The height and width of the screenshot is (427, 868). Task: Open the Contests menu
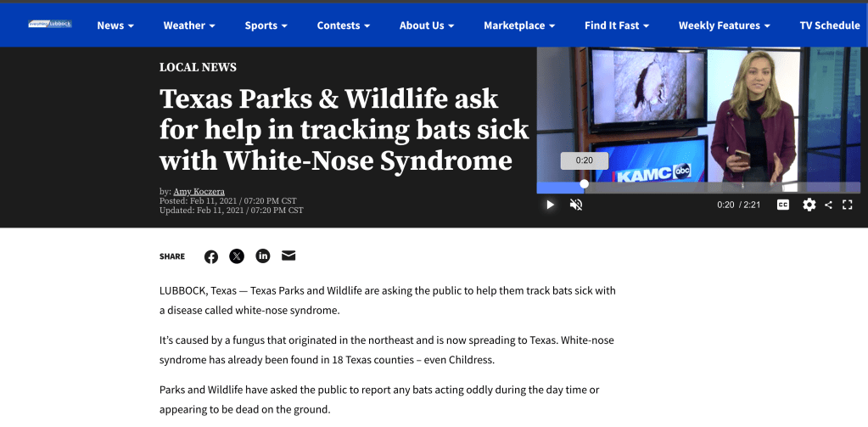pyautogui.click(x=343, y=25)
